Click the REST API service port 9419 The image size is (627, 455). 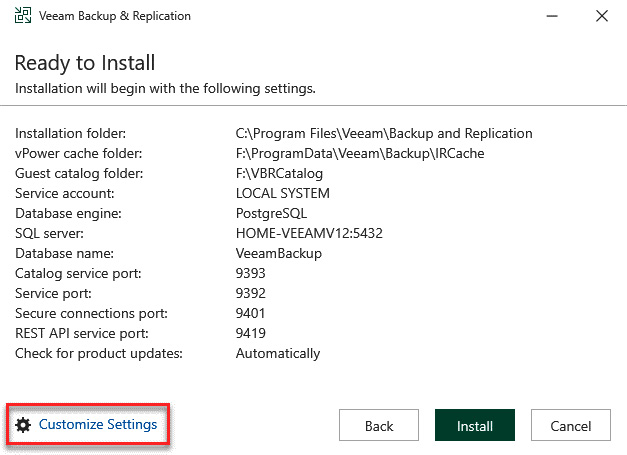coord(250,333)
